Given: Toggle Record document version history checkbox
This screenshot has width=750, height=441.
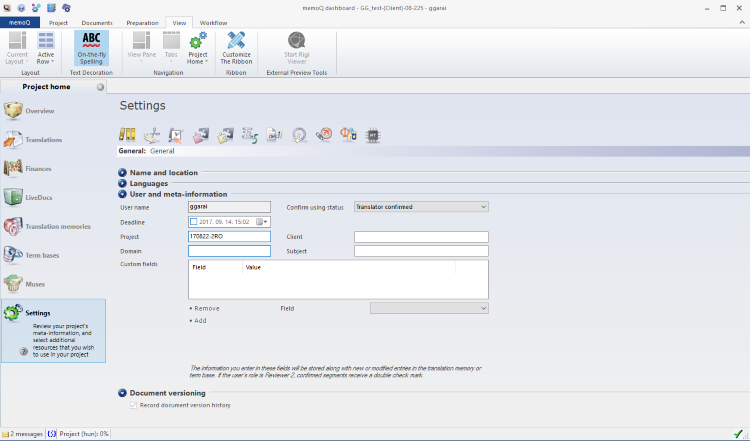Looking at the screenshot, I should [x=134, y=405].
